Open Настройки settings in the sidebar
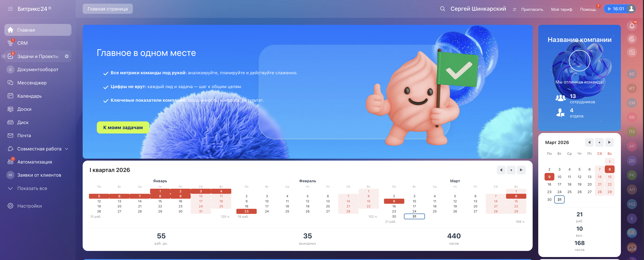Screen dimensions: 644x260 pyautogui.click(x=29, y=206)
